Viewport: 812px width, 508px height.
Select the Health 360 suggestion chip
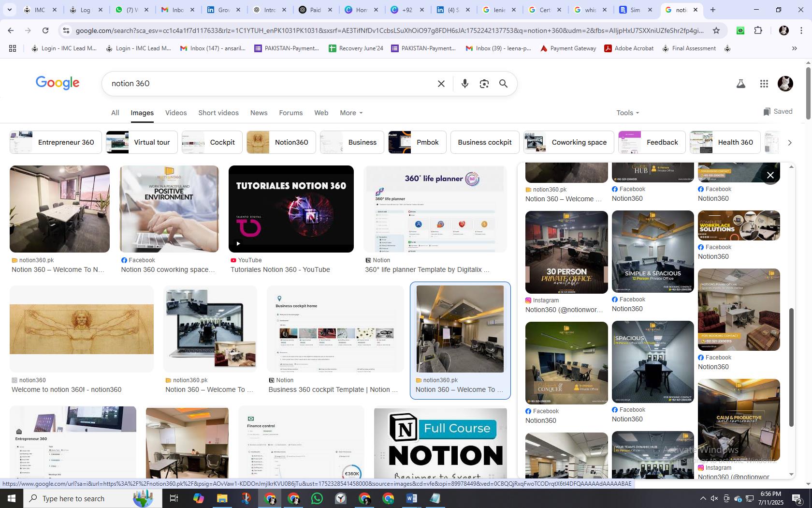(x=725, y=142)
